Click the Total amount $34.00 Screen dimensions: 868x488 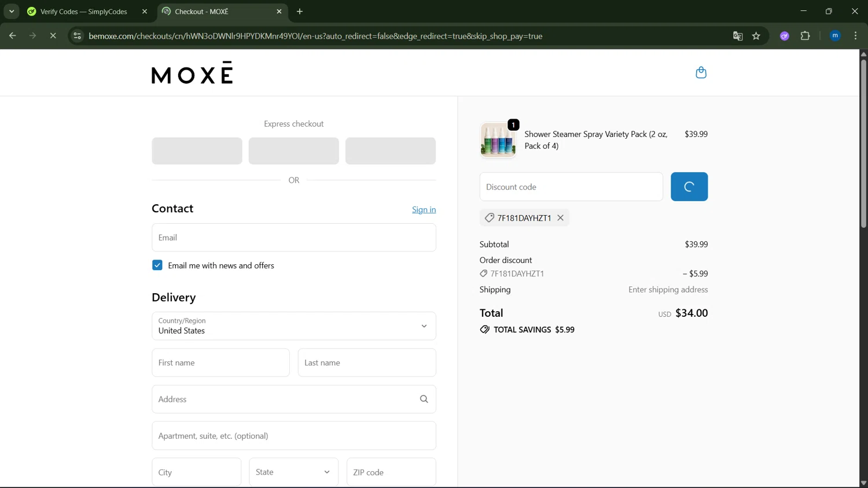point(692,313)
